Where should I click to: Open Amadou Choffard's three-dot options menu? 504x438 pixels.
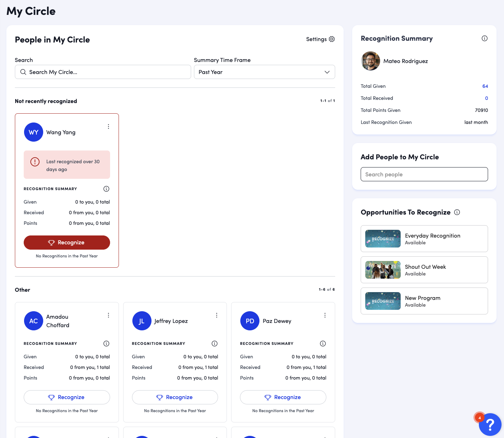tap(108, 315)
